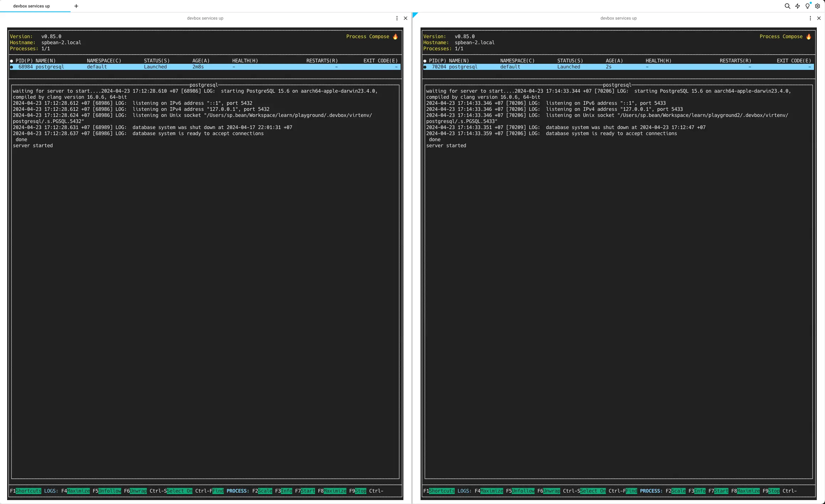The image size is (825, 504).
Task: Select postgresql process row 70204
Action: click(x=619, y=67)
